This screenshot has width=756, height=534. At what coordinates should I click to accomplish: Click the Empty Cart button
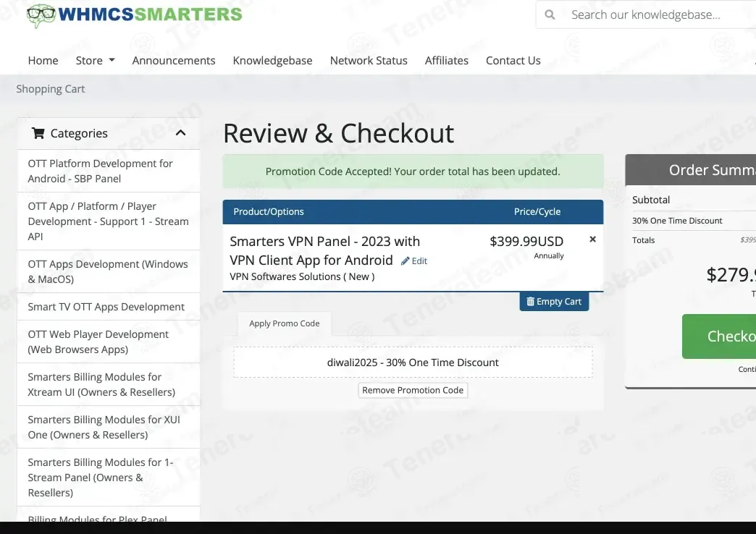pos(554,301)
